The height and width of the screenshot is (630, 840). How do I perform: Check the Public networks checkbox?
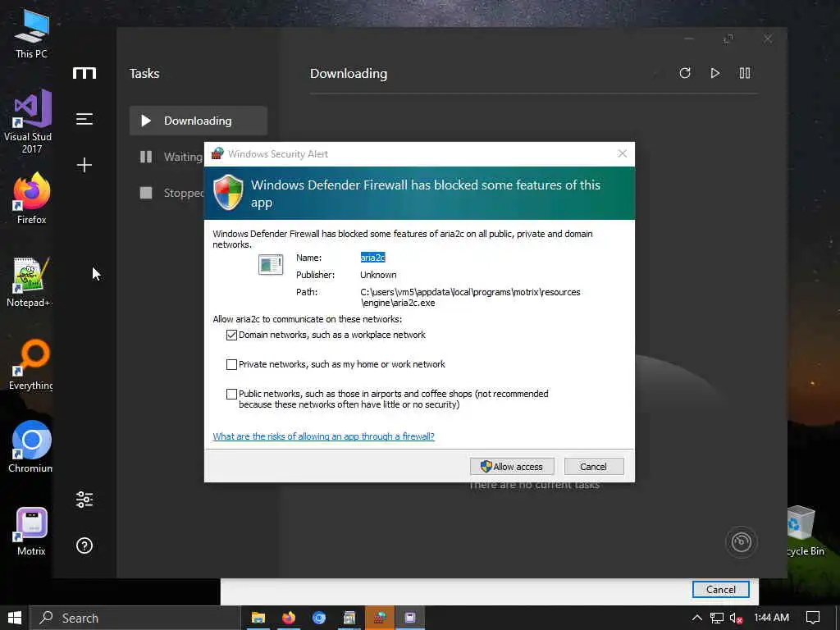tap(231, 394)
